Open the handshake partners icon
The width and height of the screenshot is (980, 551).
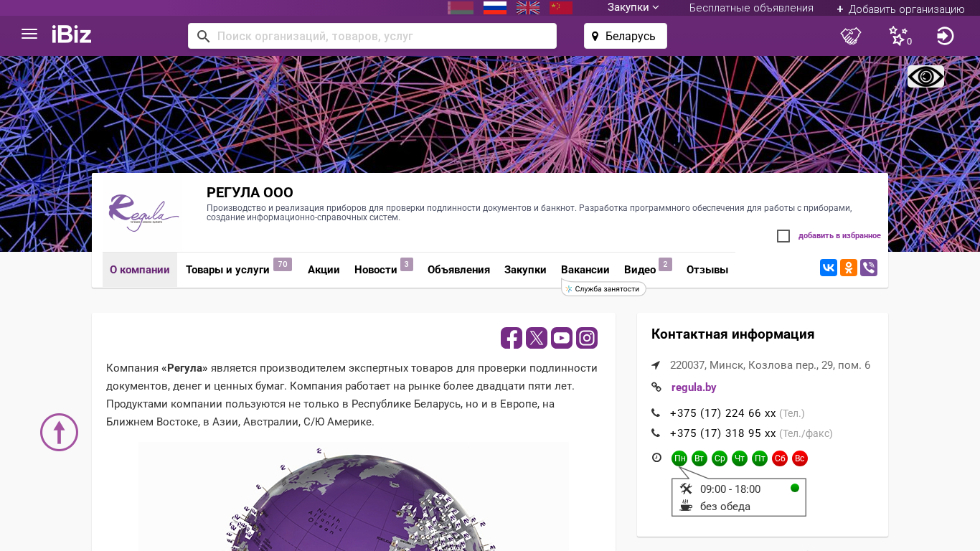tap(851, 36)
